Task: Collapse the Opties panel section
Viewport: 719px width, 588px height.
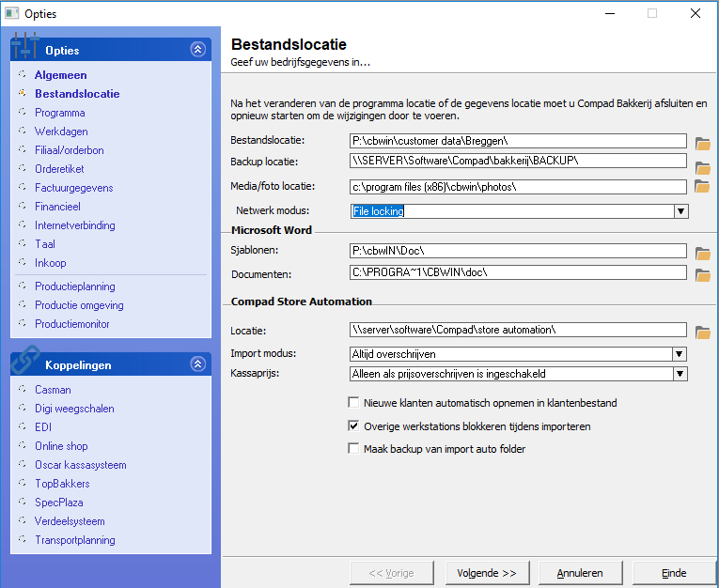Action: 197,49
